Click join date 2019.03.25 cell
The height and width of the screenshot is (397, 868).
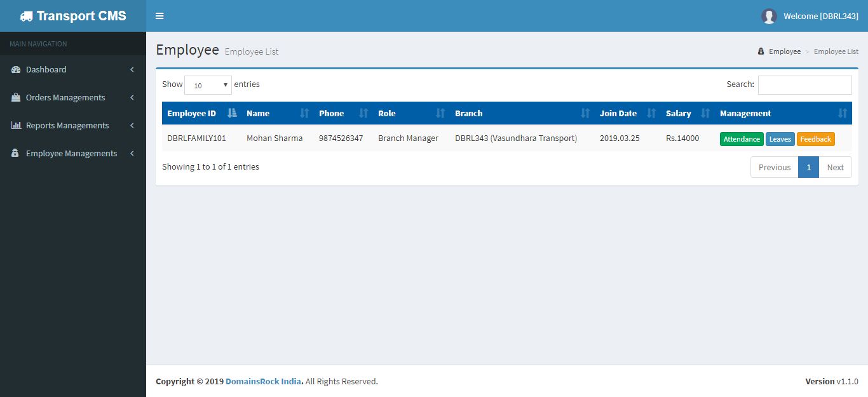tap(620, 138)
